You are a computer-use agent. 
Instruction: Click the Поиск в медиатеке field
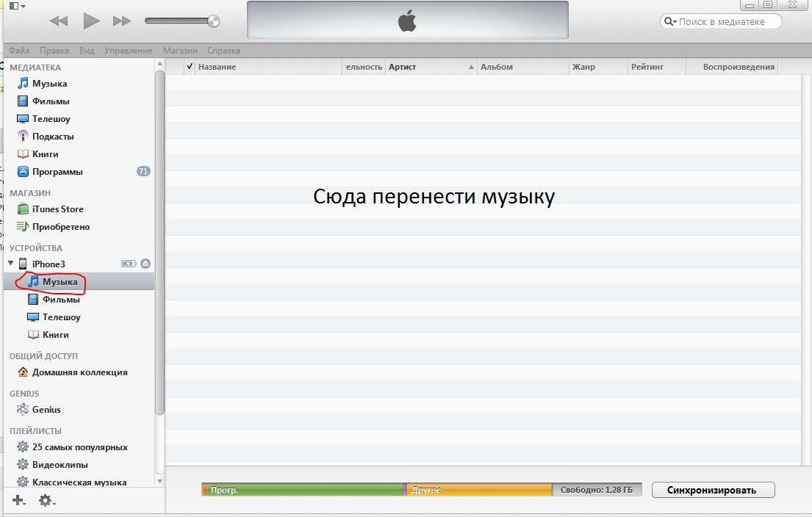[x=722, y=21]
